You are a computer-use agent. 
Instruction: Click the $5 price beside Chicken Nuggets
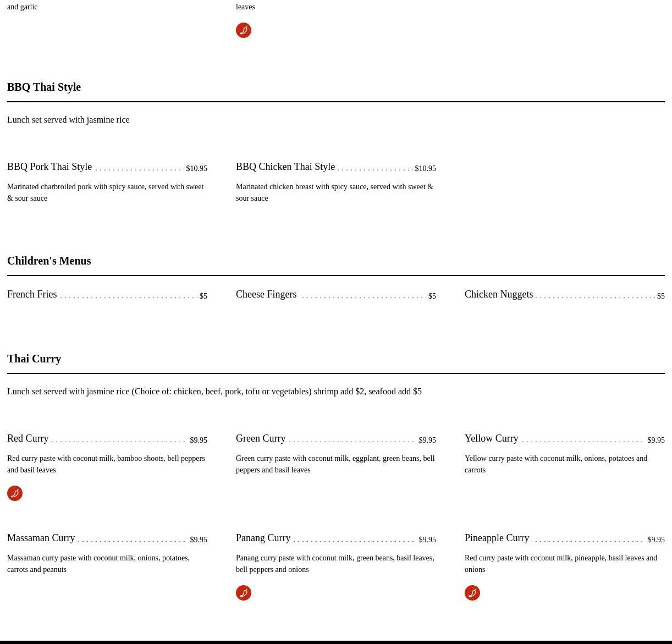point(660,296)
